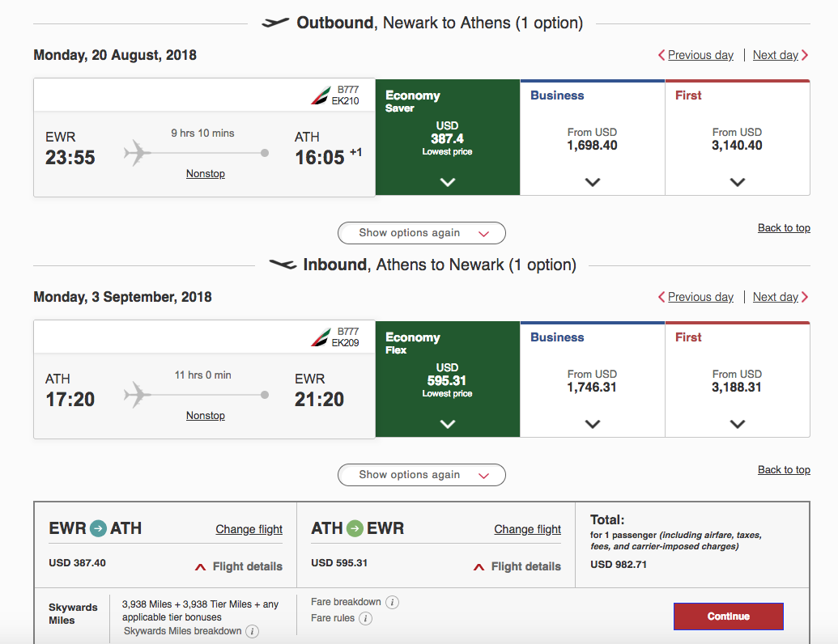The image size is (838, 644).
Task: Click Nonstop link on outbound flight
Action: [x=206, y=173]
